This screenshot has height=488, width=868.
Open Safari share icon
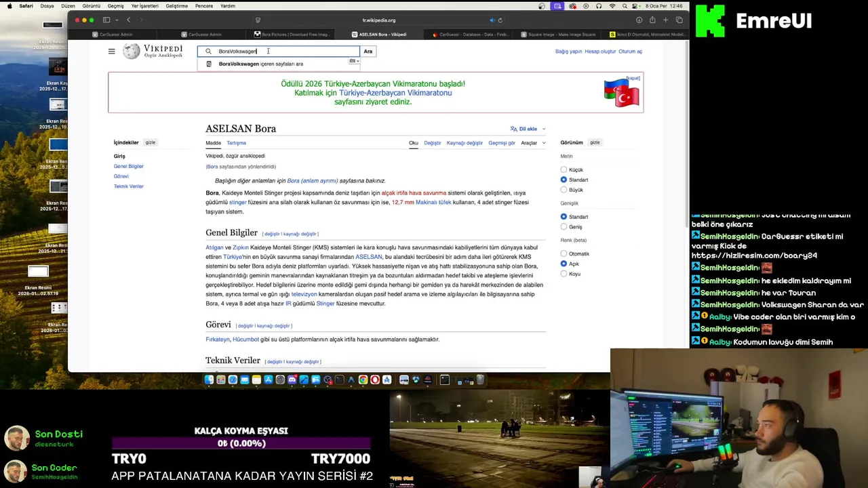[x=652, y=20]
